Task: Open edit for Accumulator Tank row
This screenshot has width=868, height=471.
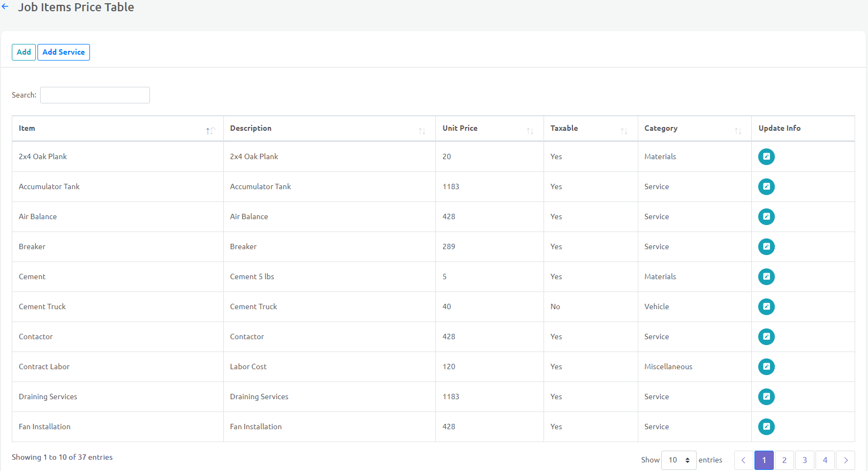Action: (766, 186)
